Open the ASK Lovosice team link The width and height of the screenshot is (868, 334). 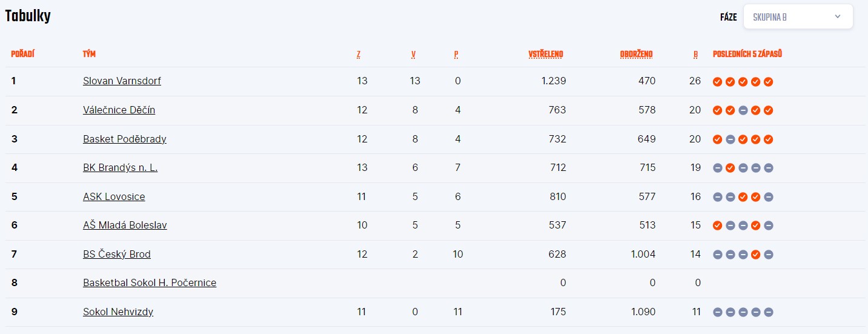click(x=114, y=196)
